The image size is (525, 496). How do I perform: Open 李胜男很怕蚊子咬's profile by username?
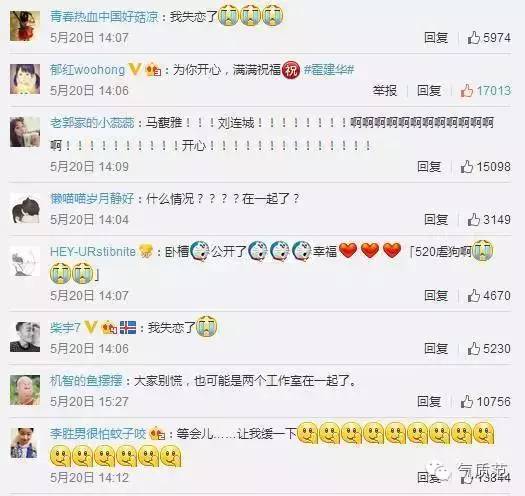tap(98, 434)
